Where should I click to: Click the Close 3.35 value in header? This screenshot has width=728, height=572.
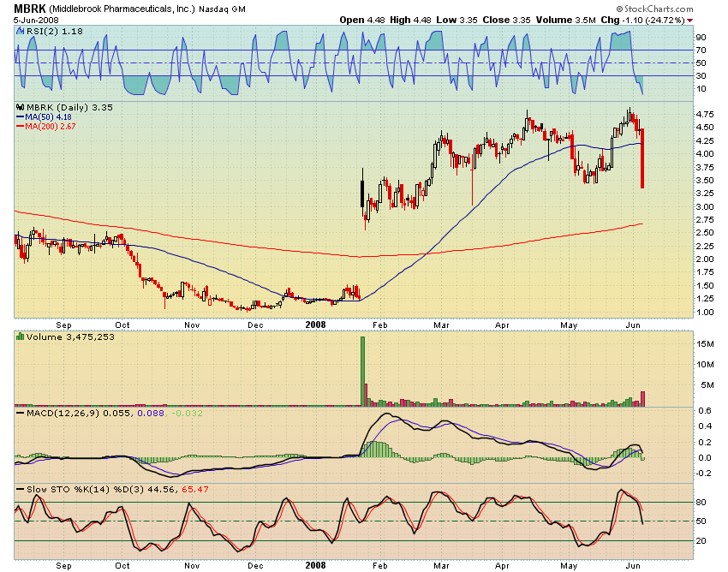506,20
